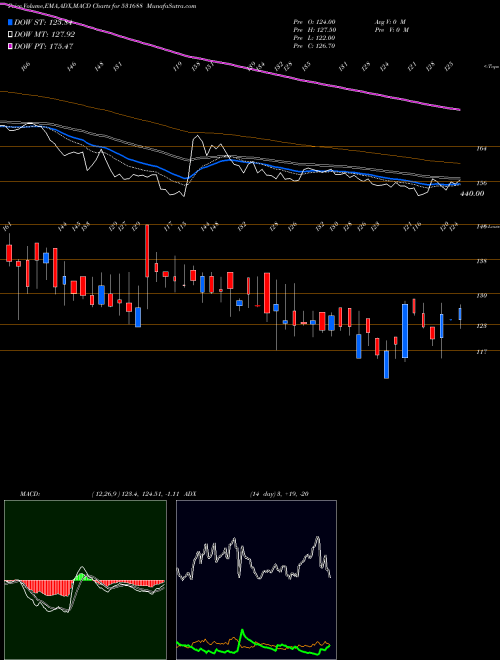This screenshot has width=500, height=660.
Task: Click the Pre C: 126.70 value
Action: [314, 46]
